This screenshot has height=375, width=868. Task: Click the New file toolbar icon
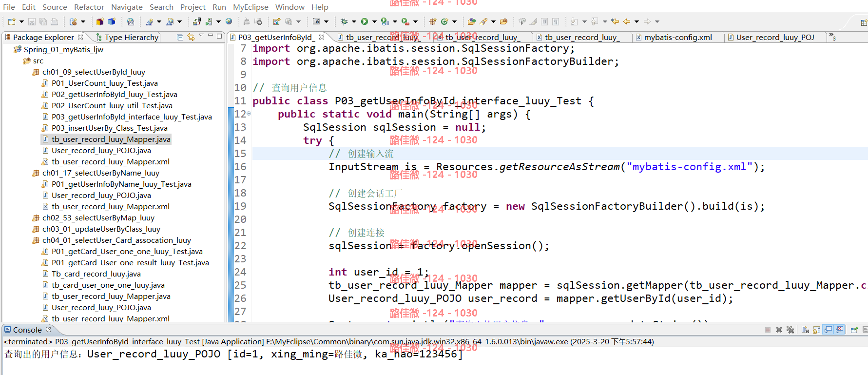tap(12, 21)
